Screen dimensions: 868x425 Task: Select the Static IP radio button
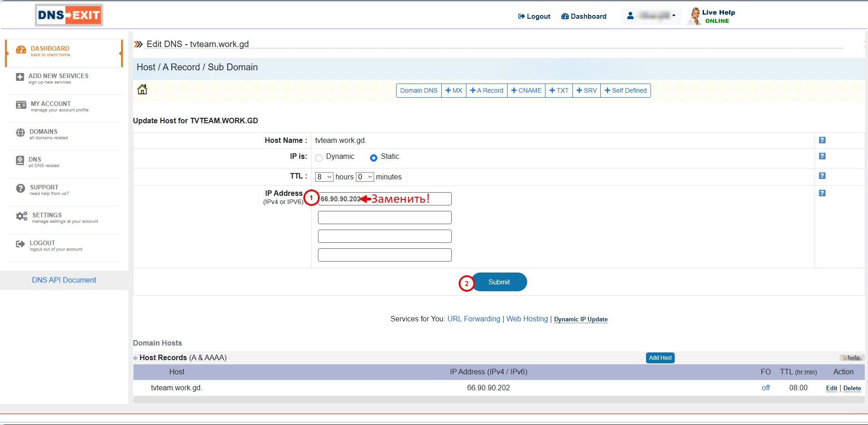374,158
